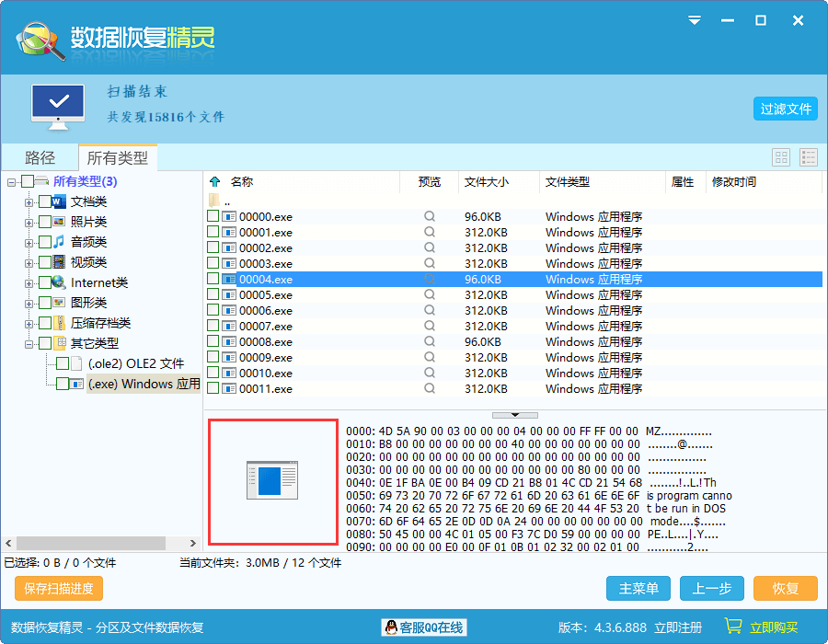Image resolution: width=828 pixels, height=644 pixels.
Task: Click the film icon of 视频类
Action: (x=59, y=262)
